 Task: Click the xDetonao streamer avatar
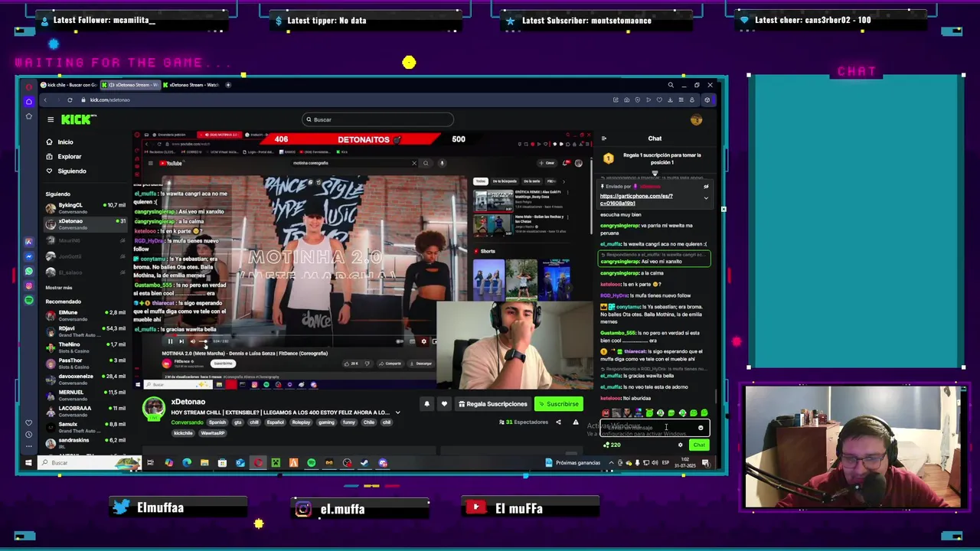tap(154, 409)
